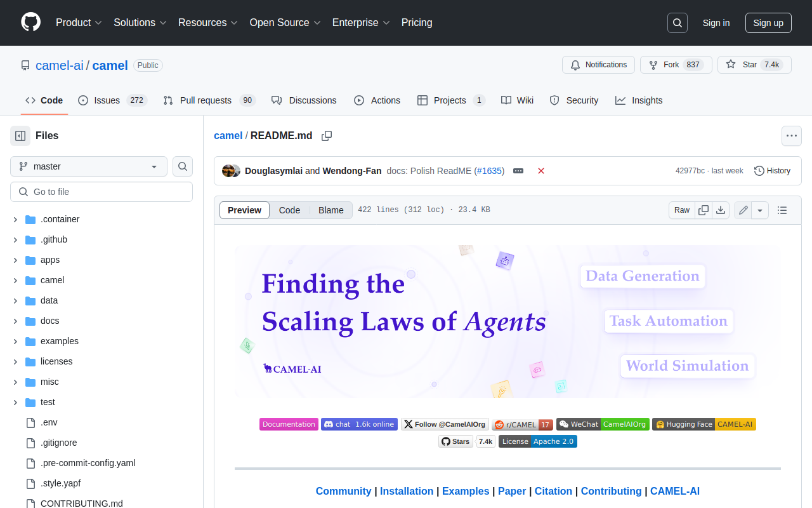The height and width of the screenshot is (508, 812).
Task: View file History
Action: click(x=772, y=171)
